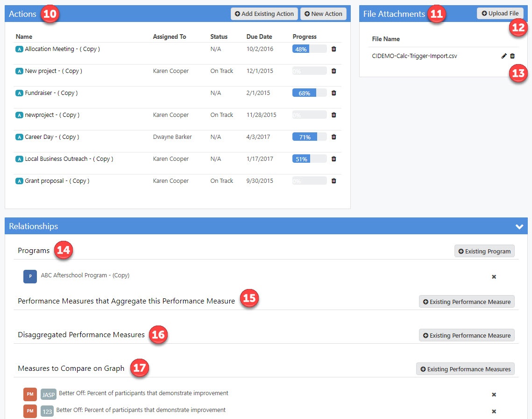Delete the Allocation Meeting action via trash icon

(333, 49)
